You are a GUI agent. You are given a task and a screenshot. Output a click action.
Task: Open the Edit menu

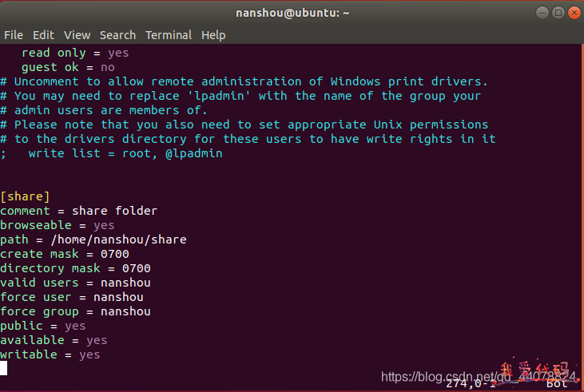point(43,35)
